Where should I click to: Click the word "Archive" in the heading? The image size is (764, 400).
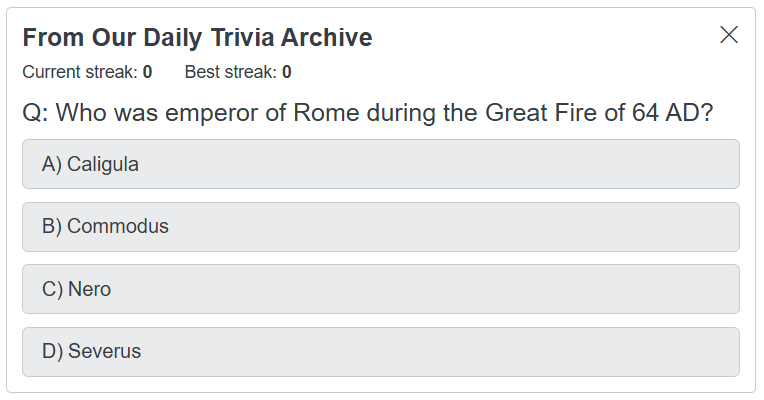326,38
